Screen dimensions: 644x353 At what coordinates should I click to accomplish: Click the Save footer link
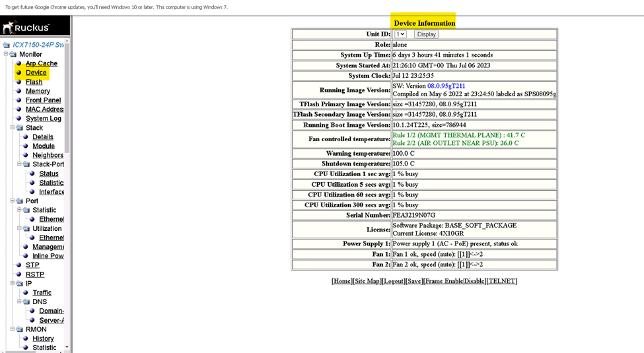coord(414,281)
